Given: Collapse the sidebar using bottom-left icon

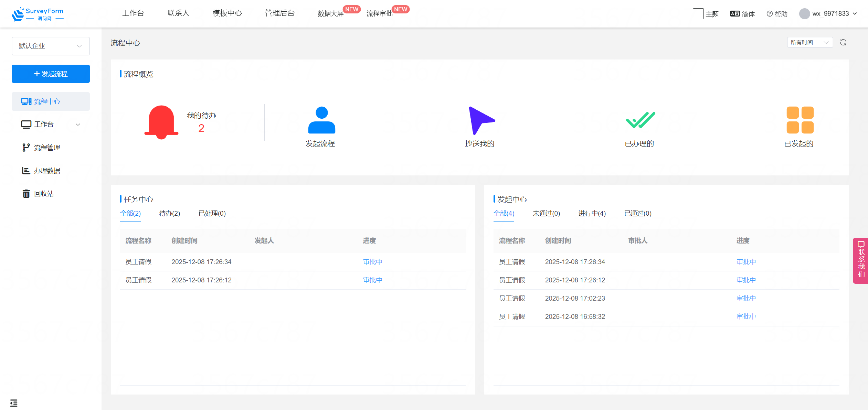Looking at the screenshot, I should tap(14, 402).
